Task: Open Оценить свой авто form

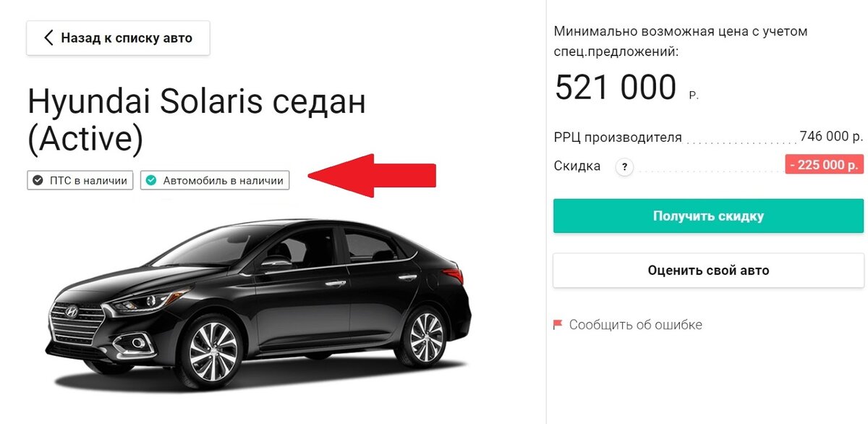Action: tap(708, 271)
